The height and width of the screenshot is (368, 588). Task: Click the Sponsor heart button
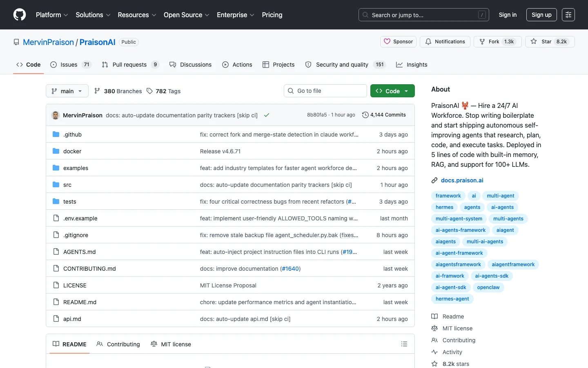point(399,42)
